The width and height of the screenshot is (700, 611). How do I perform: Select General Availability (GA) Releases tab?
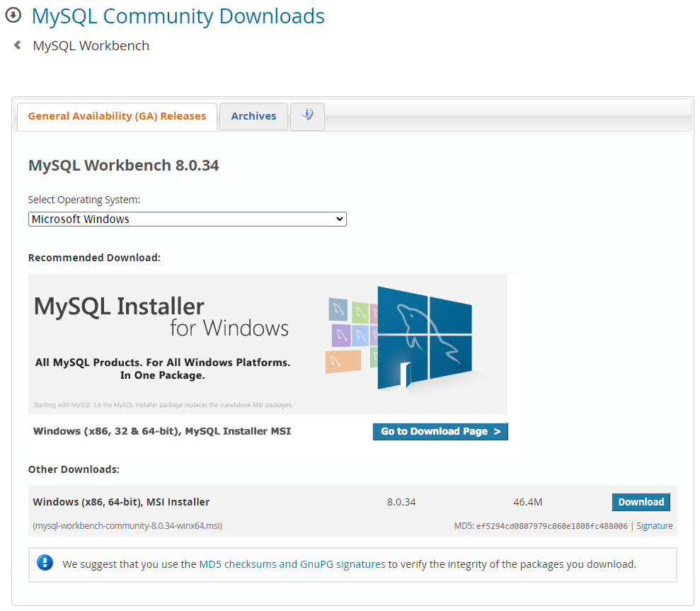(117, 116)
